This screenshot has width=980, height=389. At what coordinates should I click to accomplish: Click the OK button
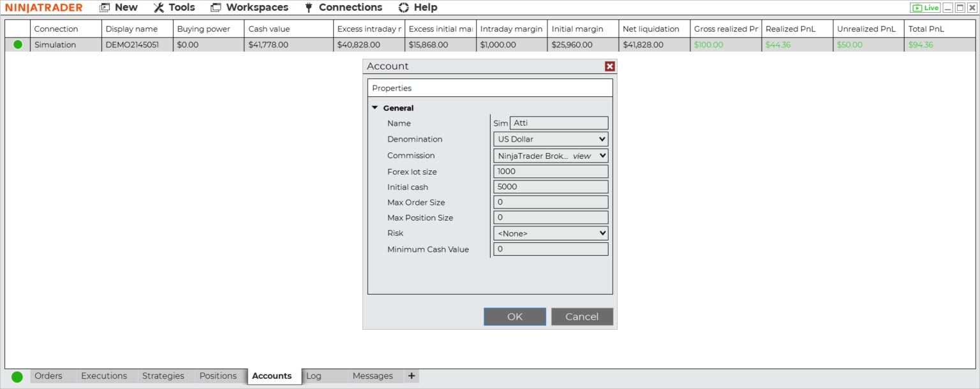(515, 317)
